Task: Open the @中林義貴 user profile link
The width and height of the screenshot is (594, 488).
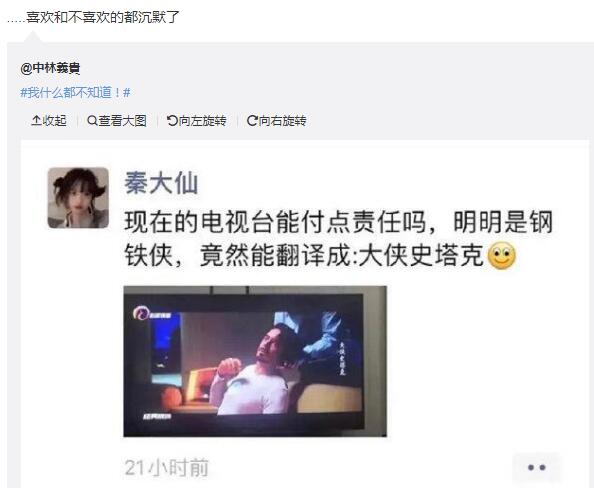Action: tap(50, 68)
